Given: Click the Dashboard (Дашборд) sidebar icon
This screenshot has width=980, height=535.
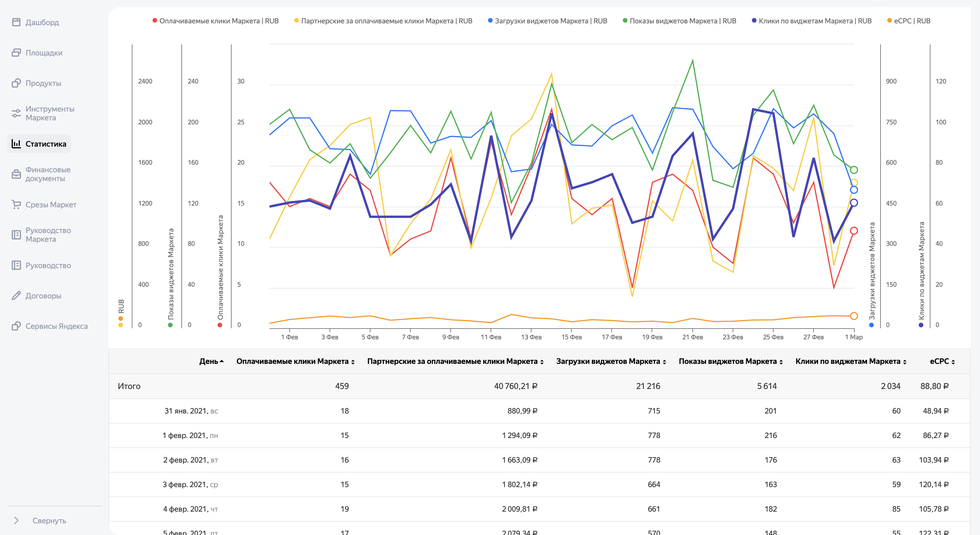Looking at the screenshot, I should (x=16, y=22).
